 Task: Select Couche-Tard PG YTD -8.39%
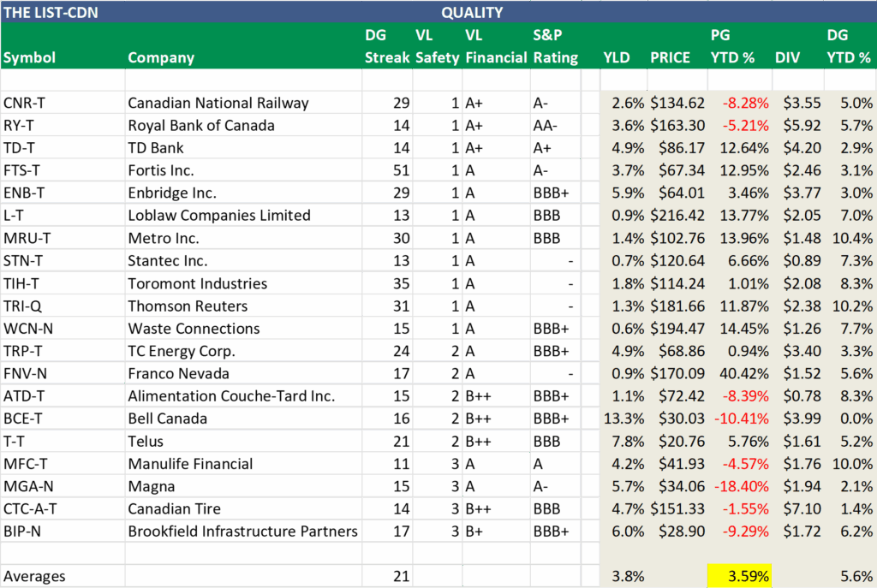(739, 395)
